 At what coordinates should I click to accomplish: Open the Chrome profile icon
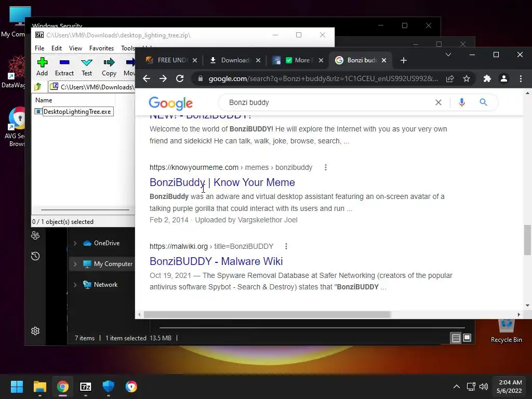click(504, 79)
